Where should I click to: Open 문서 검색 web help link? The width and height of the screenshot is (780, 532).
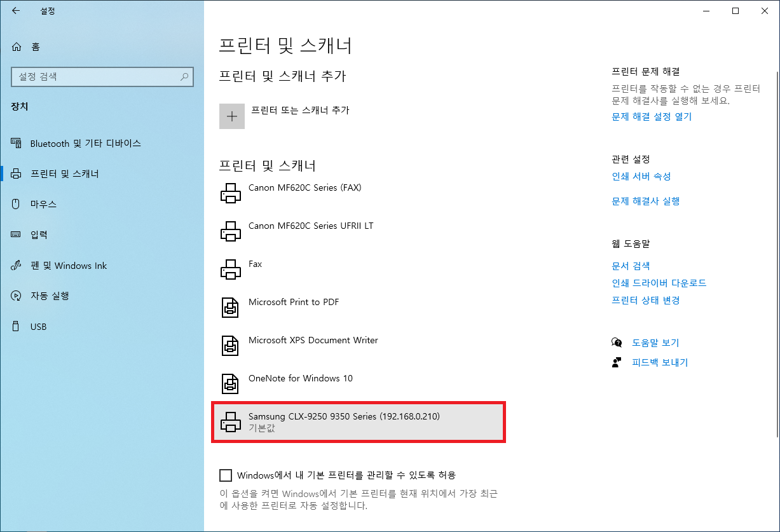coord(631,266)
